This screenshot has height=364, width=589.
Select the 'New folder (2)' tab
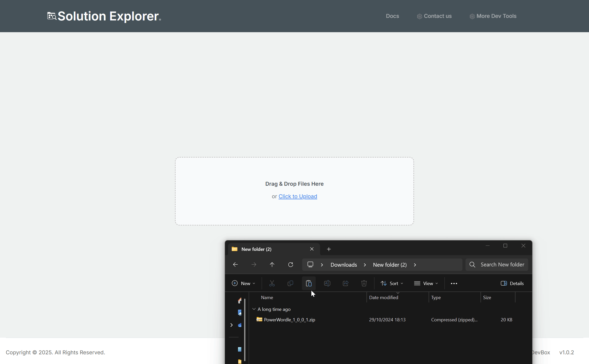[256, 249]
